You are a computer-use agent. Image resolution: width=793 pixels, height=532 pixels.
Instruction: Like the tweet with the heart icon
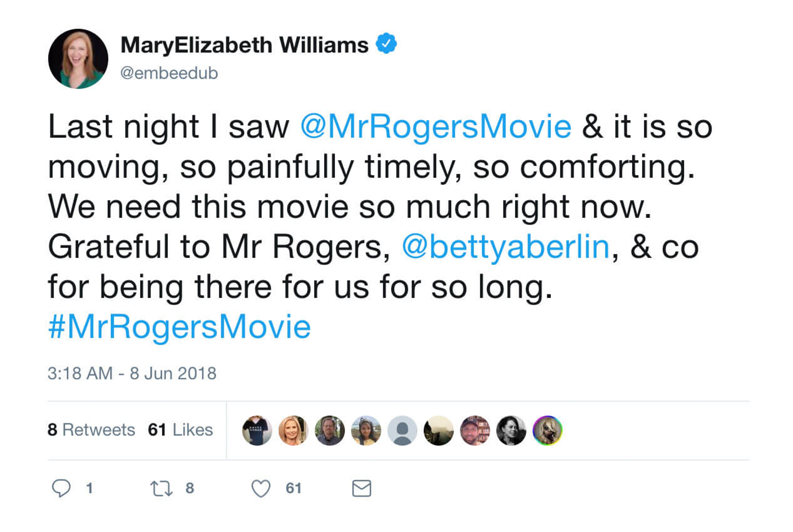pyautogui.click(x=261, y=489)
